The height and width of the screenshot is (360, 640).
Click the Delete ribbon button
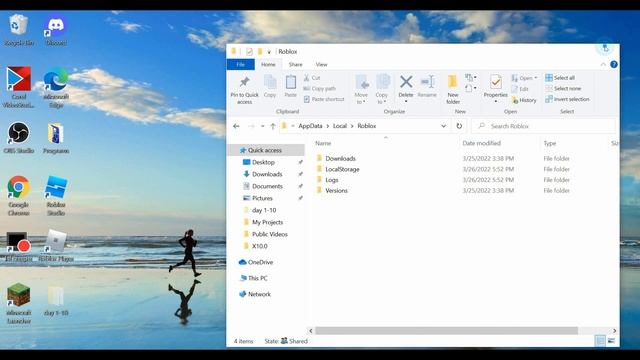pyautogui.click(x=406, y=87)
